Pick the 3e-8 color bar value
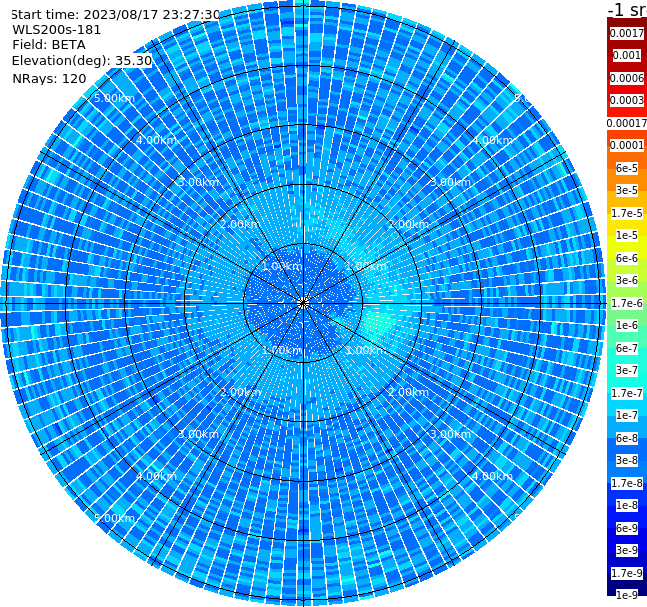The width and height of the screenshot is (647, 607). click(x=627, y=460)
